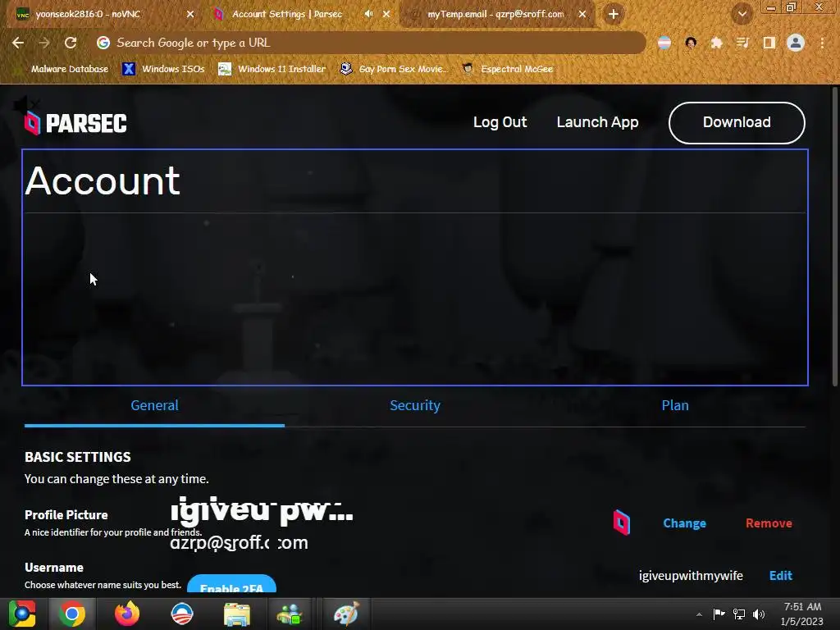Image resolution: width=840 pixels, height=630 pixels.
Task: Open File Explorer from the taskbar
Action: coord(236,614)
